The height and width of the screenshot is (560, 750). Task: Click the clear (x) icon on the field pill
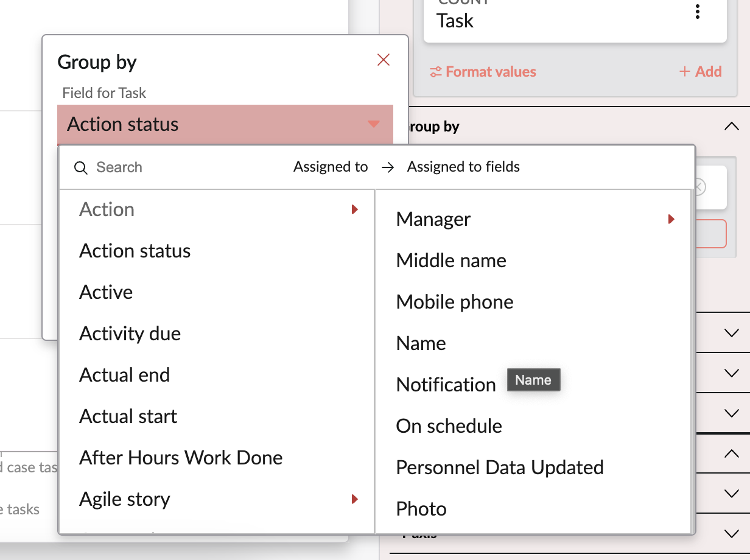point(698,187)
